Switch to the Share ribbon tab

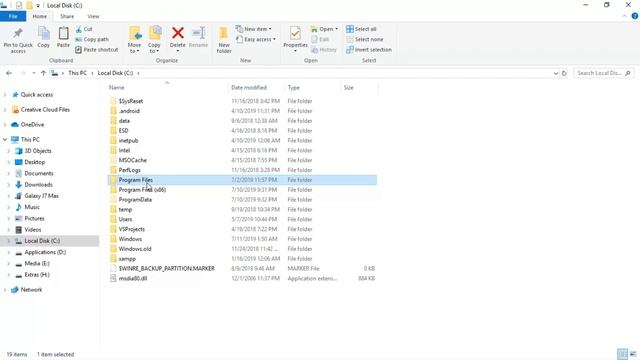[67, 16]
